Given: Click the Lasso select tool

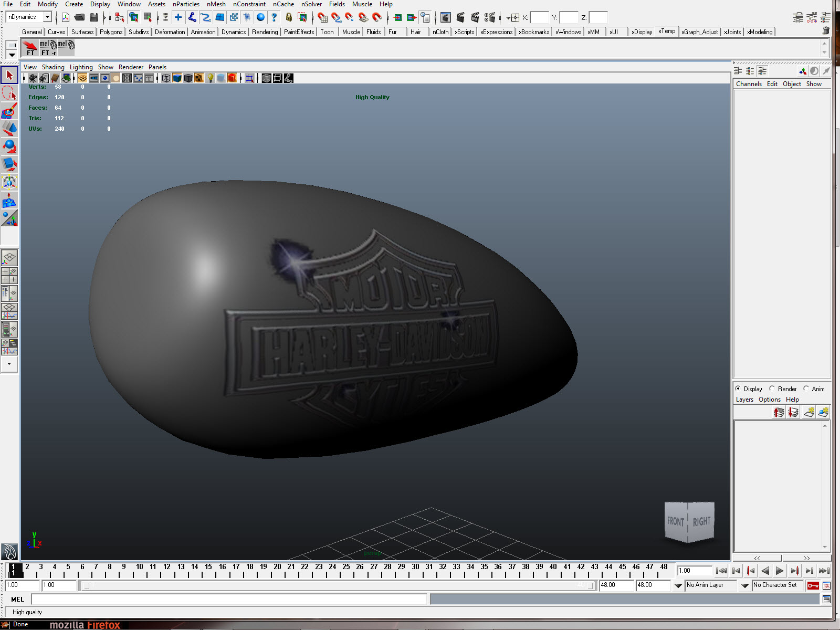Looking at the screenshot, I should tap(9, 93).
